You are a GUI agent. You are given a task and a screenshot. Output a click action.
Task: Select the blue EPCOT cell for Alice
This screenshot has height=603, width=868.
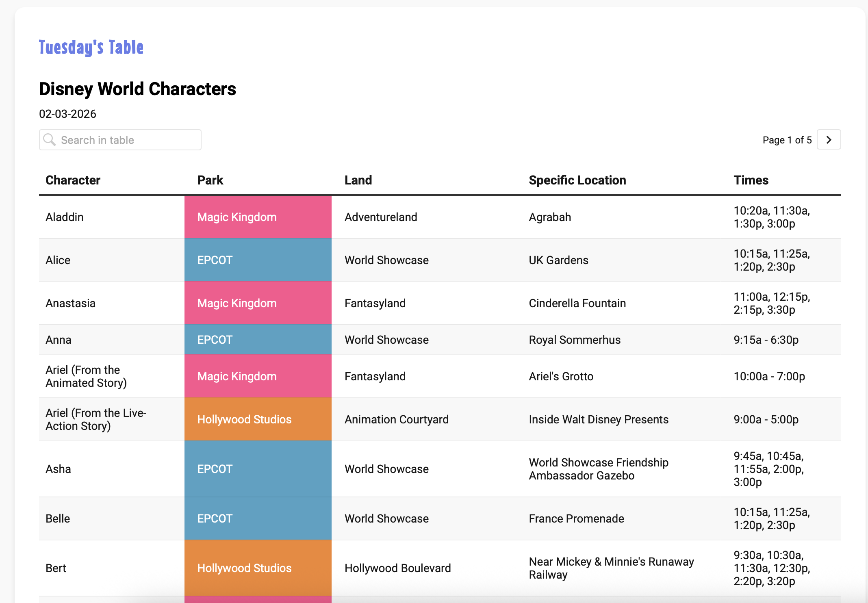tap(258, 260)
